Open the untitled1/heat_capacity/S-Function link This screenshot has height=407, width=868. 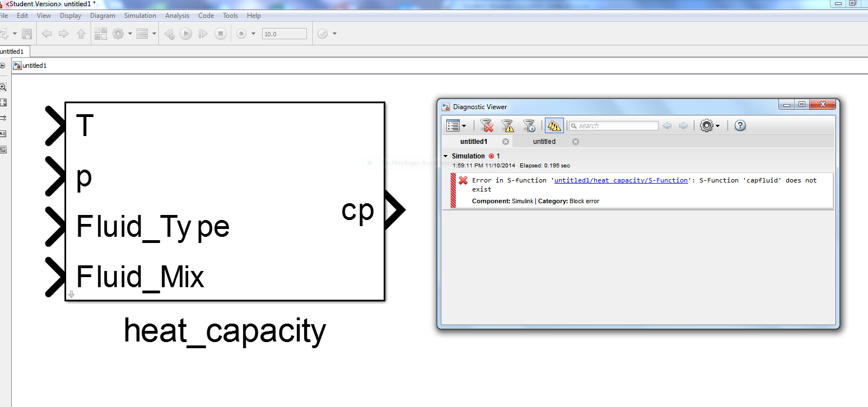[x=620, y=180]
